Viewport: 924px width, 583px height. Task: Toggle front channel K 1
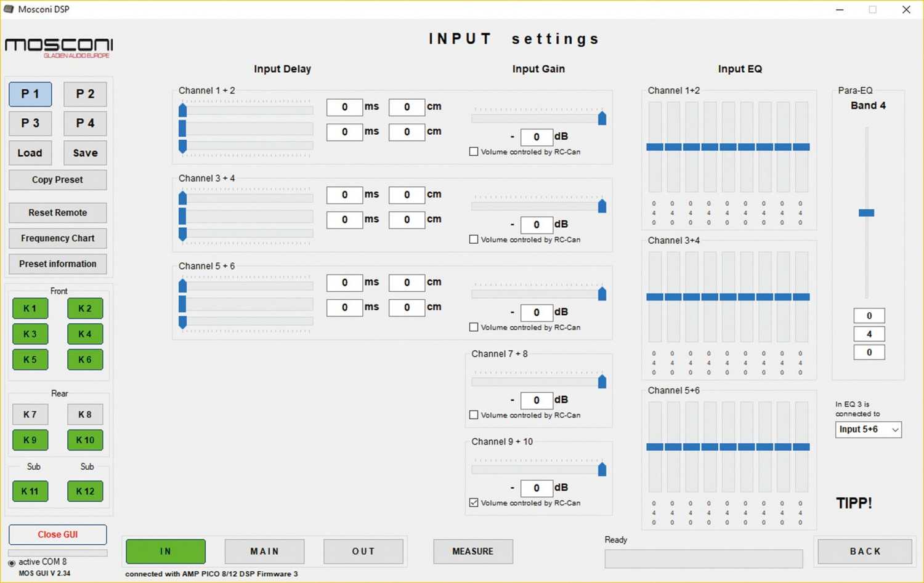[30, 308]
